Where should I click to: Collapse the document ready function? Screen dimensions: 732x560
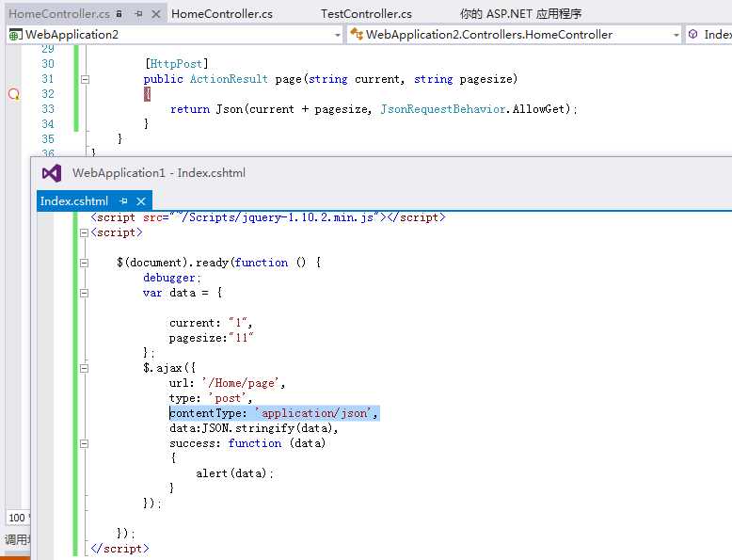point(84,263)
